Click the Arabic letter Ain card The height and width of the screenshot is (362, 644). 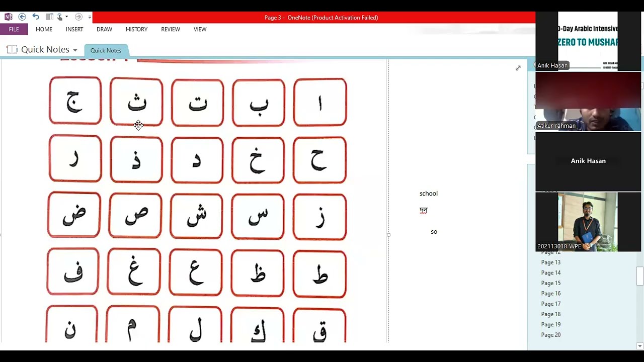(196, 273)
